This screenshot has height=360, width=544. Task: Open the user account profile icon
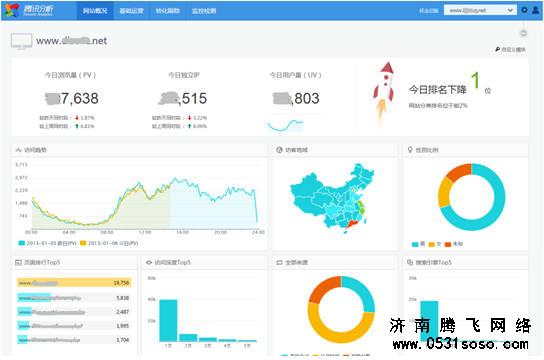coord(536,10)
